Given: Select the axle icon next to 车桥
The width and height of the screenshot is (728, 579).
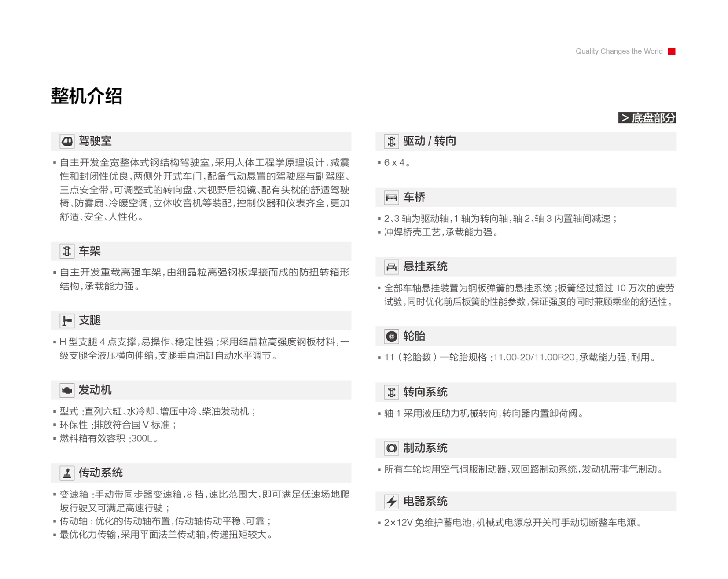Looking at the screenshot, I should (x=391, y=198).
